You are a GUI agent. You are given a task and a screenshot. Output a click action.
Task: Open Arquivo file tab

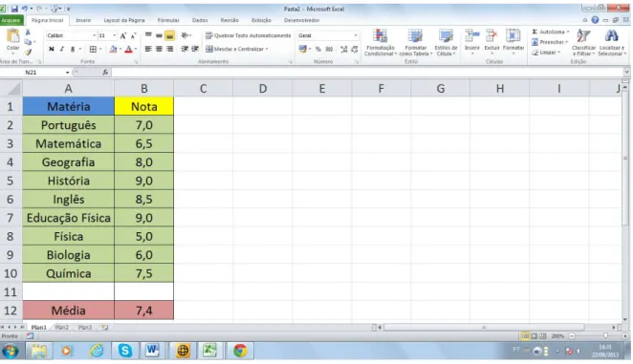point(11,20)
